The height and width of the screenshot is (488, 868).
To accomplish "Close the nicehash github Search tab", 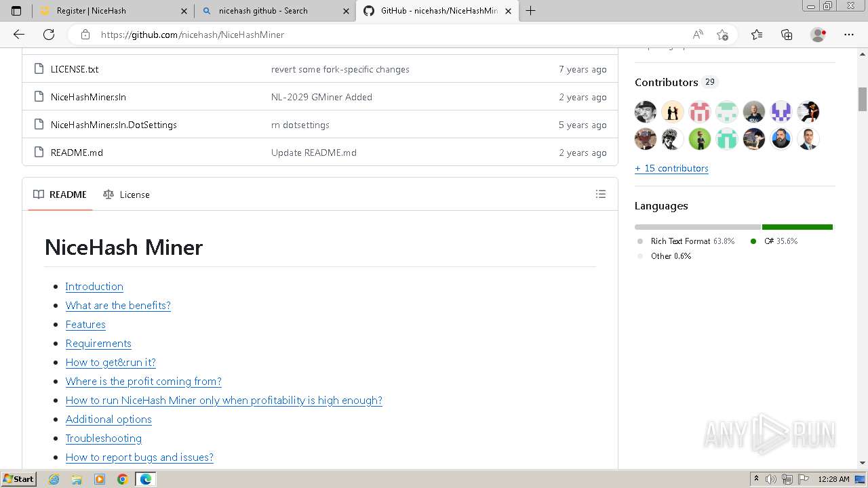I will 346,11.
